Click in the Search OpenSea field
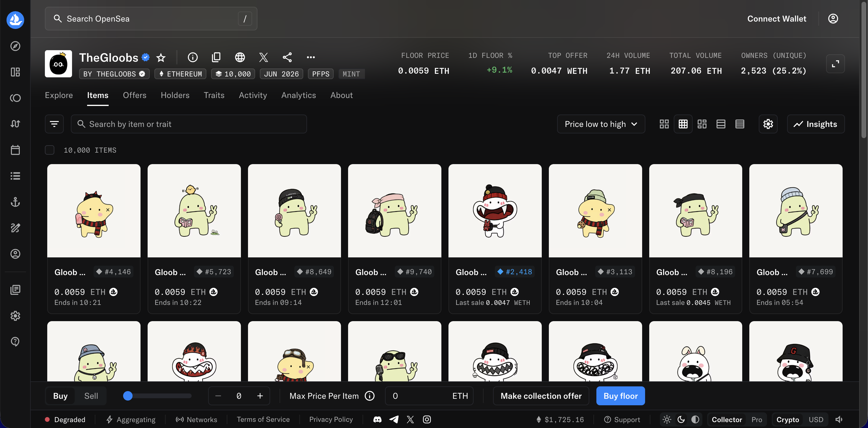868x428 pixels. coord(151,19)
